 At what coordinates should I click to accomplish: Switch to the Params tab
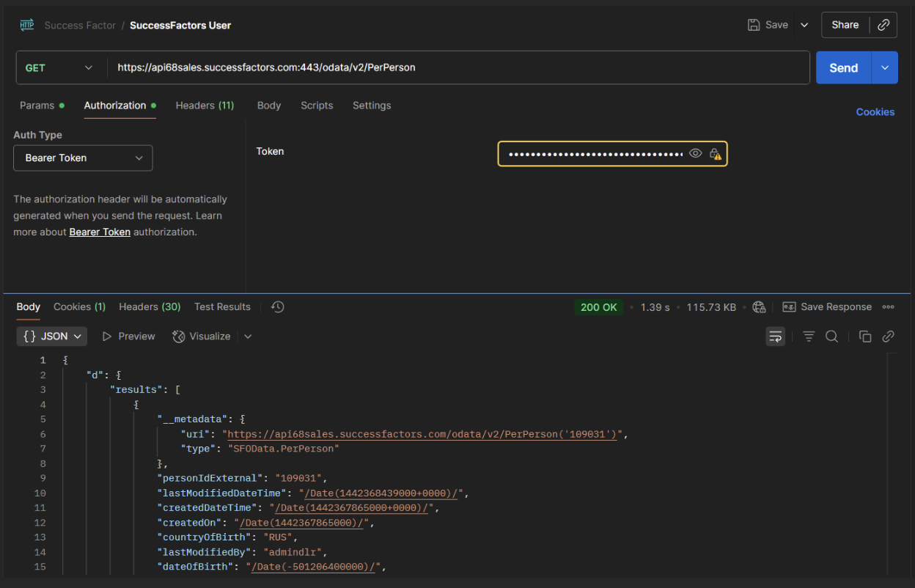(x=42, y=106)
